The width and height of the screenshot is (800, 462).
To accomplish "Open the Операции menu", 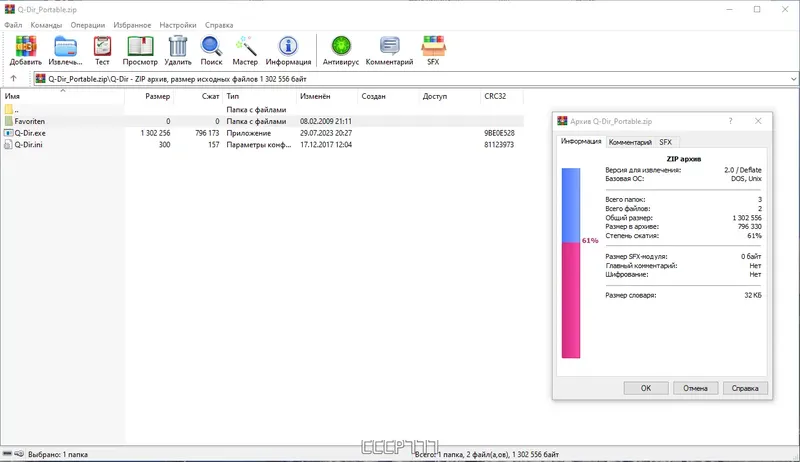I will [88, 25].
